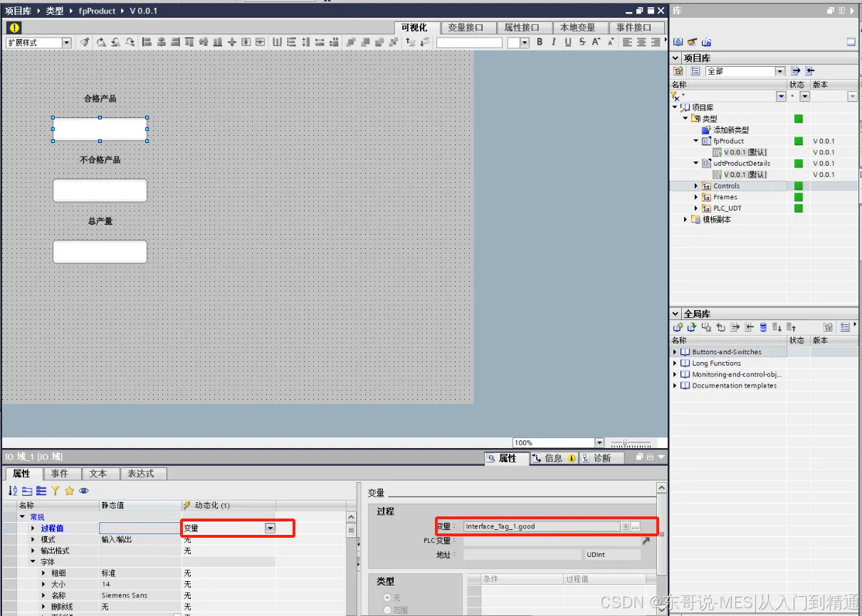Click the eye icon in properties toolbar
The height and width of the screenshot is (616, 862).
point(83,491)
